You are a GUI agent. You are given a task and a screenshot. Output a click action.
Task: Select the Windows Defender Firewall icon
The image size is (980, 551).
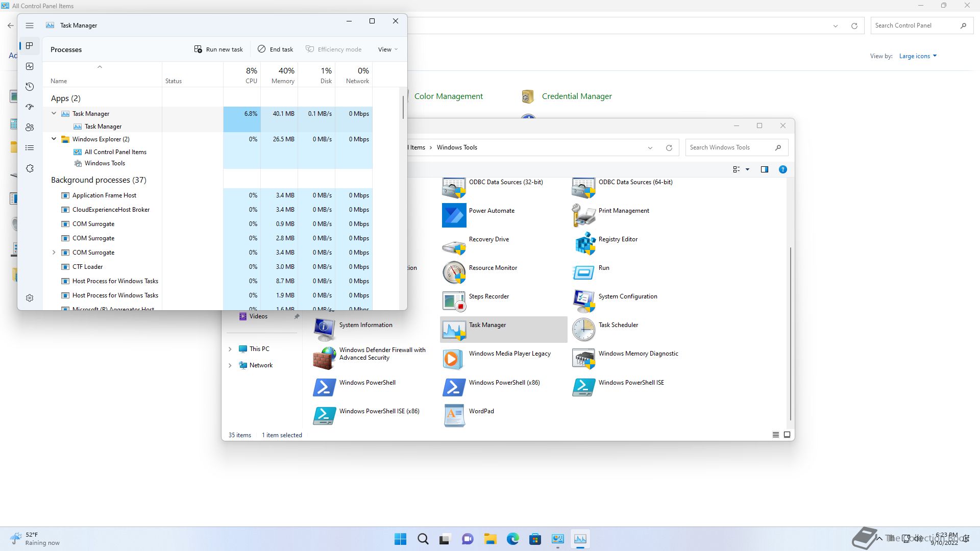324,358
